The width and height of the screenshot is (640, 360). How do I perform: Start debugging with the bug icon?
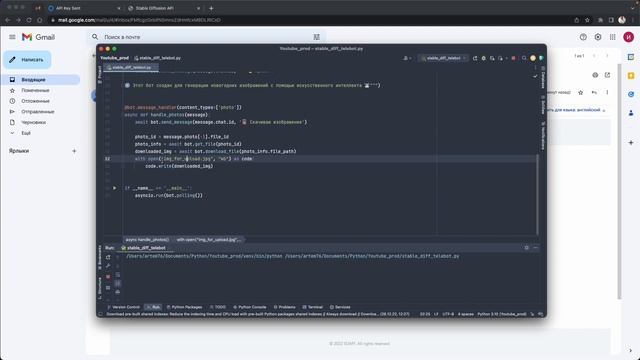coord(484,58)
